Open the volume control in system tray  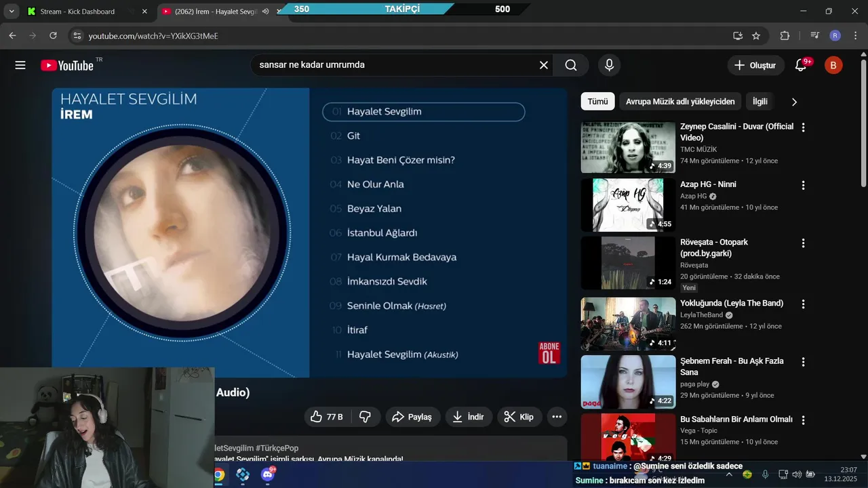click(x=797, y=474)
